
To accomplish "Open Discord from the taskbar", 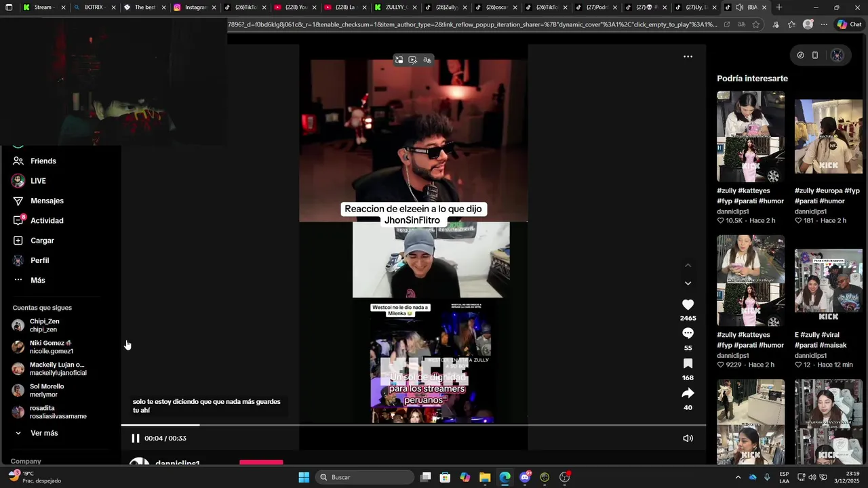I will (x=525, y=477).
